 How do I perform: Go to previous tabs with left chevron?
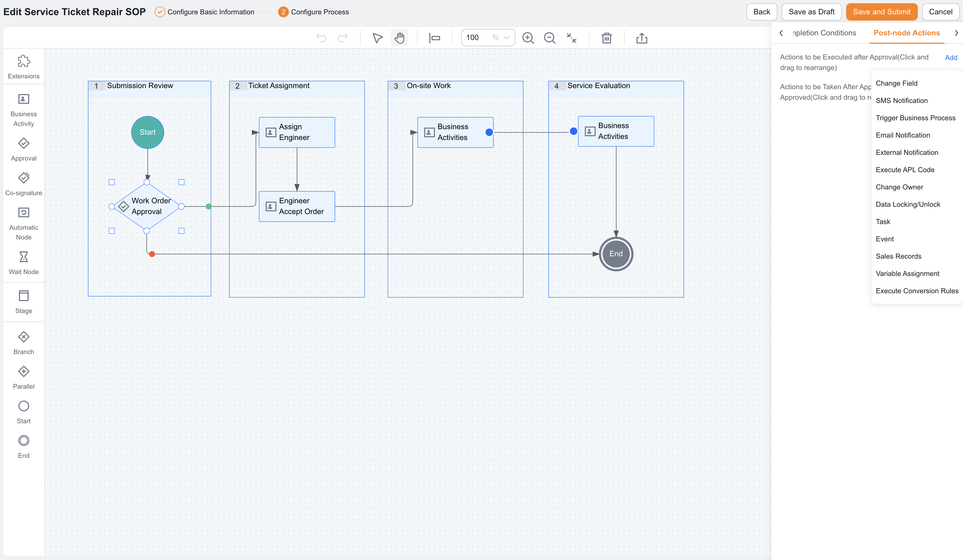(781, 33)
